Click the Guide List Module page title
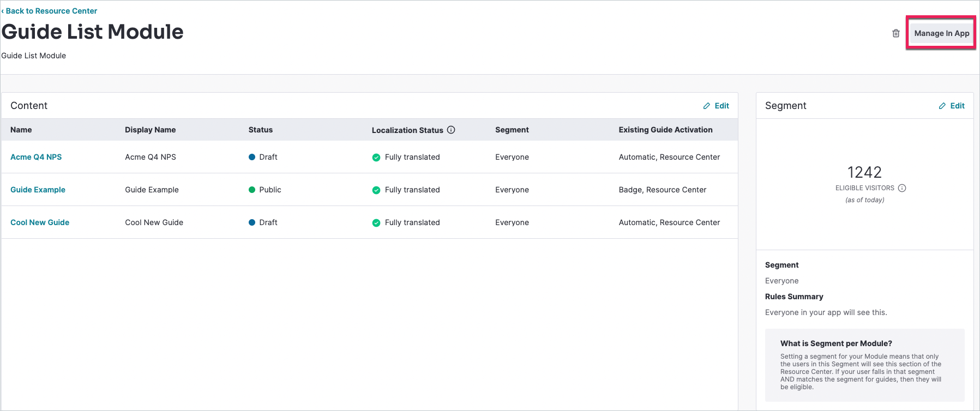The height and width of the screenshot is (411, 980). (x=93, y=32)
